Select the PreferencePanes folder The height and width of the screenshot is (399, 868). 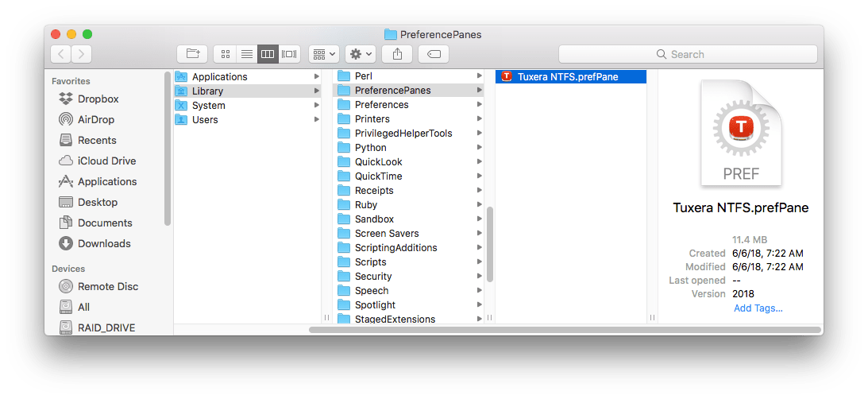[x=408, y=91]
